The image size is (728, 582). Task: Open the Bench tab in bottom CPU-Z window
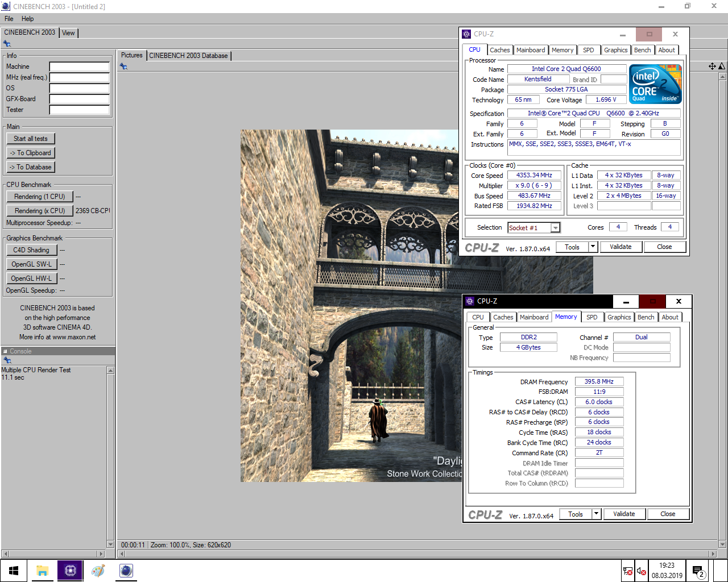(x=646, y=317)
